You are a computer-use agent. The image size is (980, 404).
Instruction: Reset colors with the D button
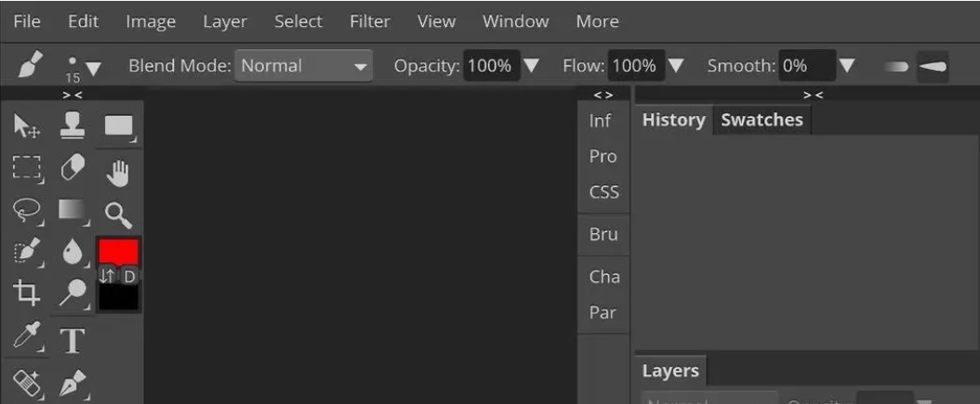(129, 276)
